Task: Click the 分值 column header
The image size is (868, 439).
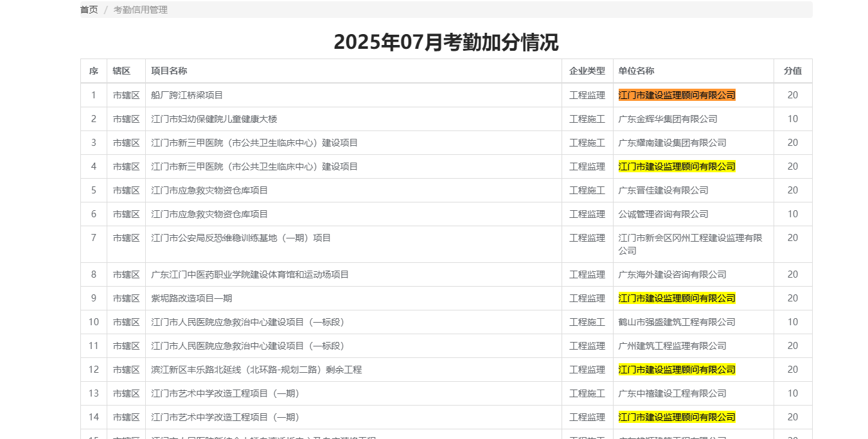Action: point(792,71)
